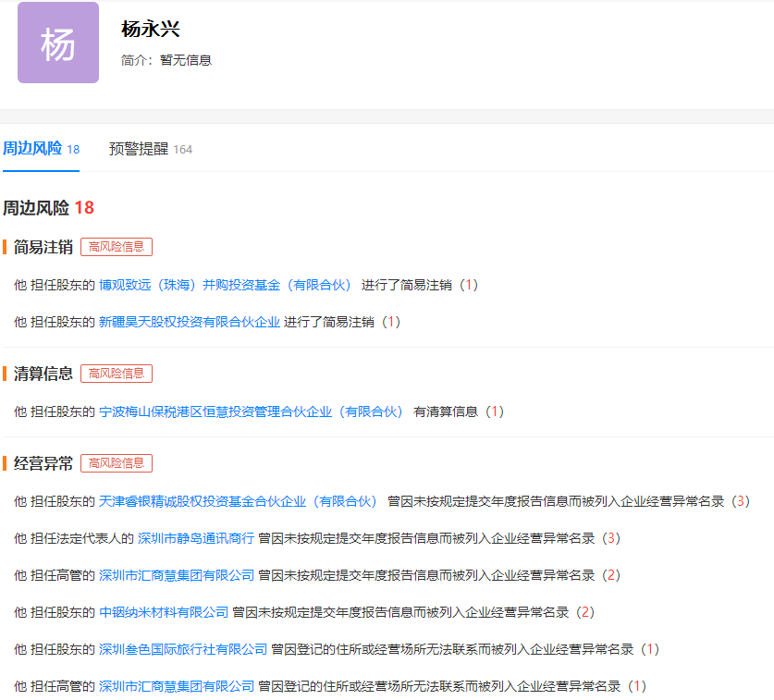Open the 预警提醒 tab

click(139, 149)
